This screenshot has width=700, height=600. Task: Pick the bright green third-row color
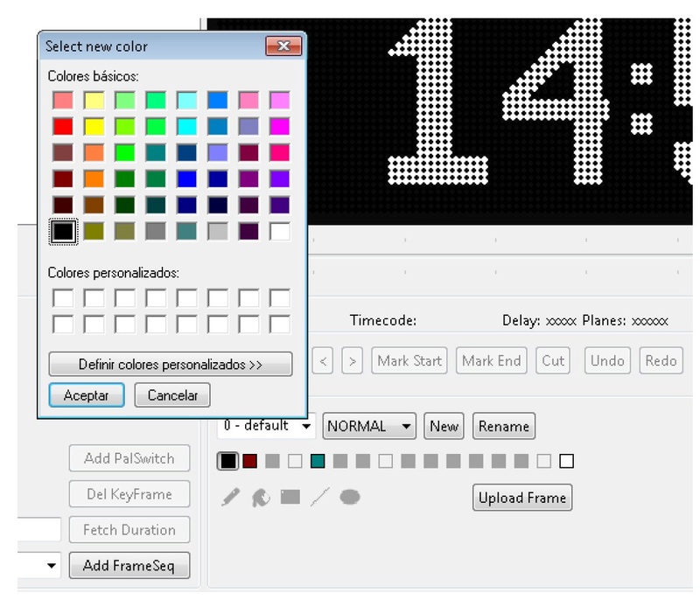click(125, 152)
